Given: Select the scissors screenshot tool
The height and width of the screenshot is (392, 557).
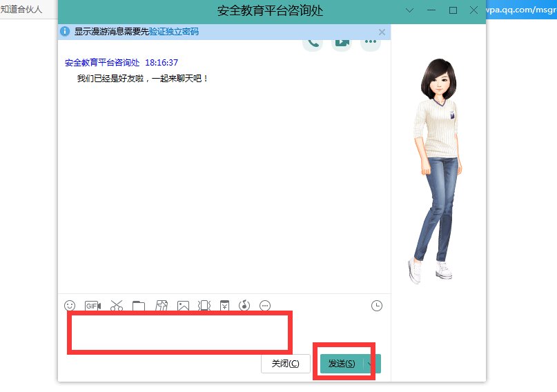Looking at the screenshot, I should pyautogui.click(x=117, y=306).
